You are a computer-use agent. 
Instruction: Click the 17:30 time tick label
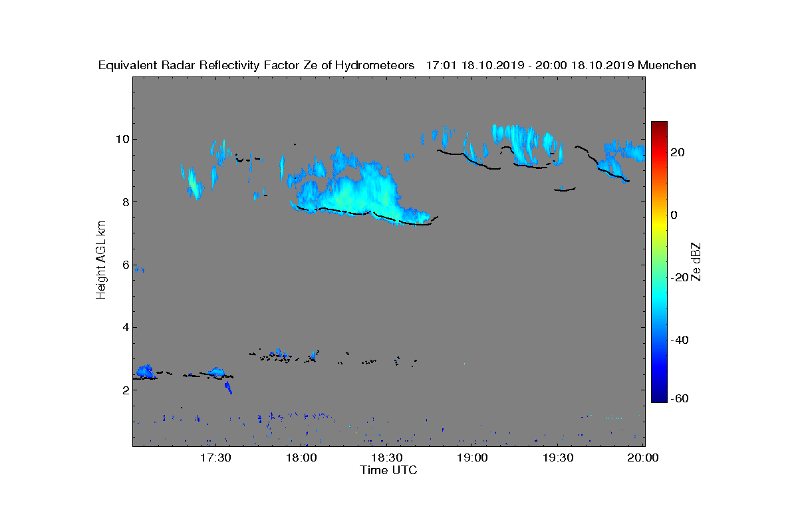click(x=215, y=458)
